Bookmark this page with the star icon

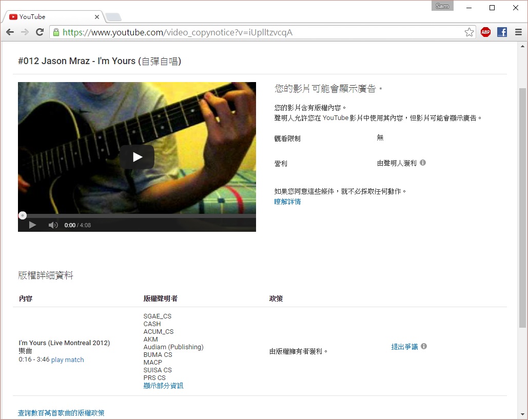coord(469,32)
